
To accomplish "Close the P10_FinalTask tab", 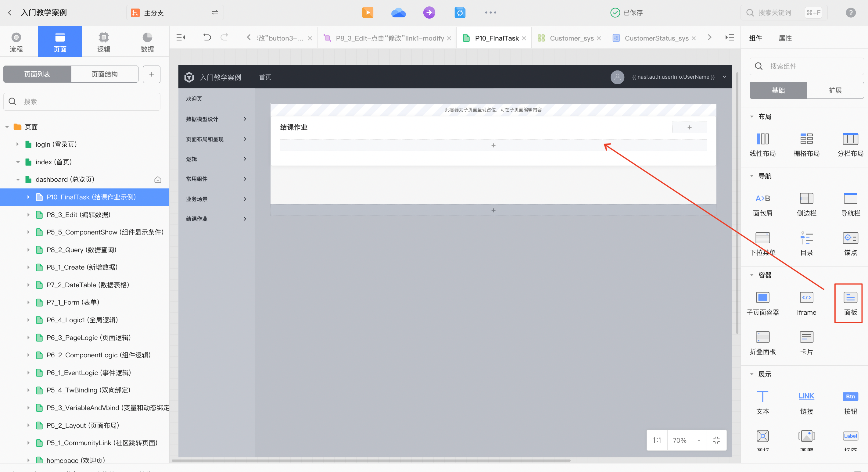I will [x=524, y=38].
